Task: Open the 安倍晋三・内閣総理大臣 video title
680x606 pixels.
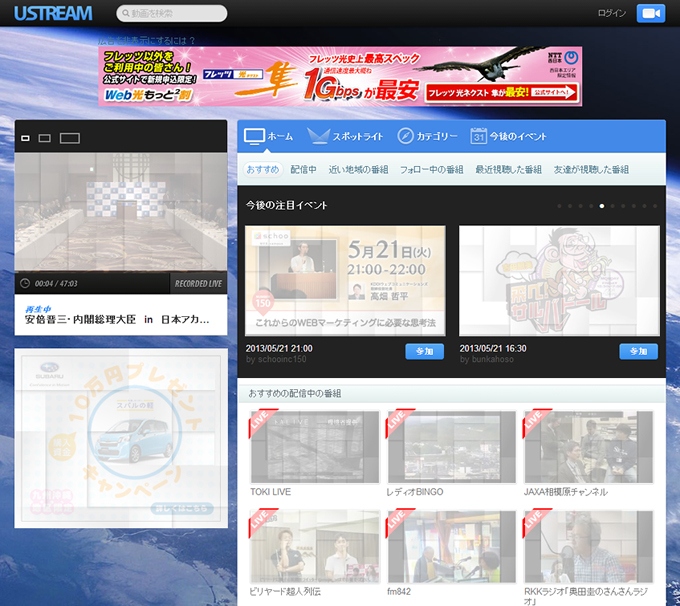Action: (x=117, y=320)
